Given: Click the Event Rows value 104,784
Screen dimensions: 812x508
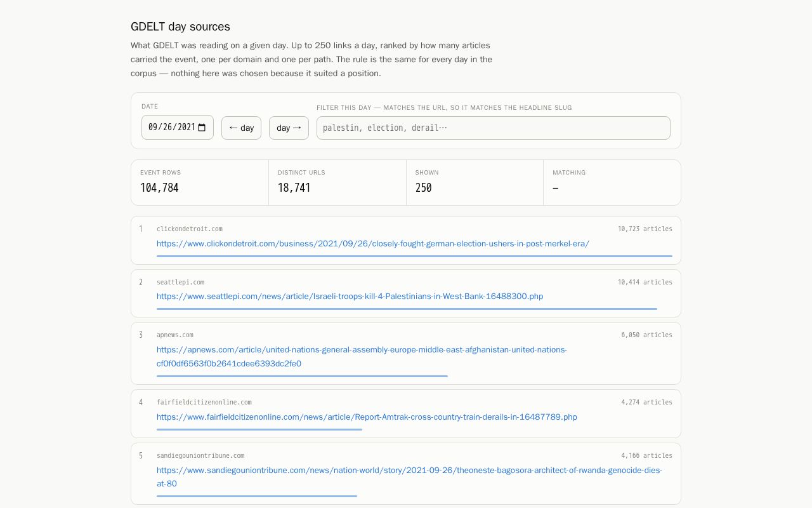Looking at the screenshot, I should 159,188.
